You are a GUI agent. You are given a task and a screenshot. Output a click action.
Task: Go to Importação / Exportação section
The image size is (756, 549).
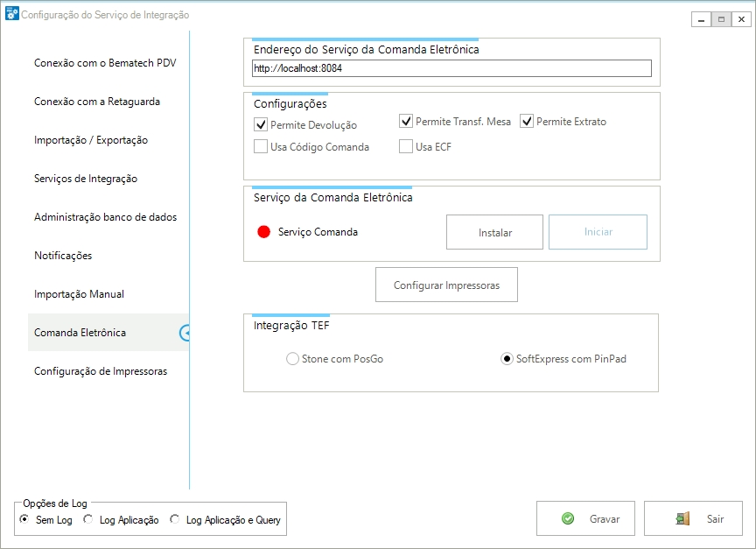click(x=91, y=140)
